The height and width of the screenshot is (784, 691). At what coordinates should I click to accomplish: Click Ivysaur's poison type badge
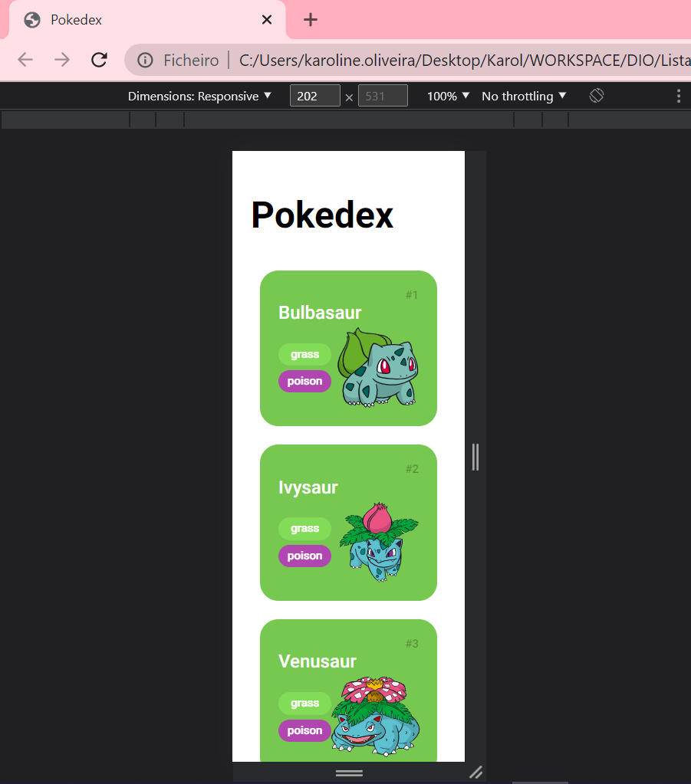point(304,556)
